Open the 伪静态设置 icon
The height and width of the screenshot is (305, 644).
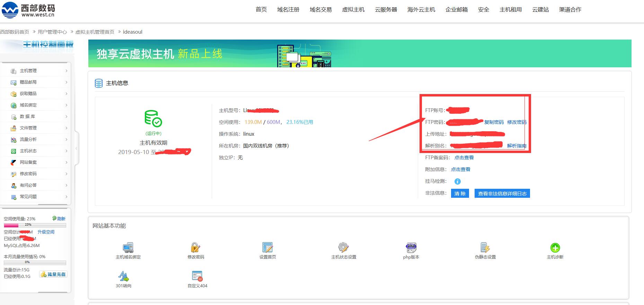click(x=485, y=247)
